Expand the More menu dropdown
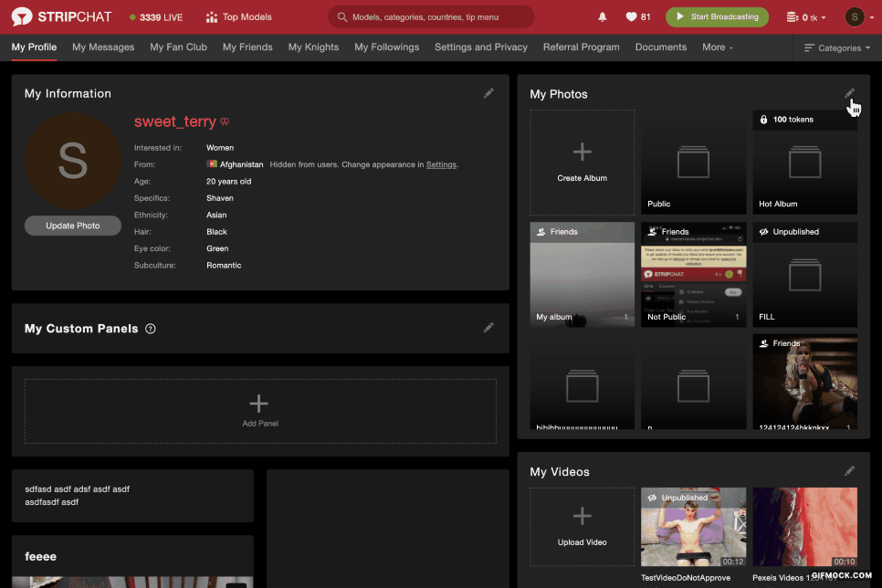The image size is (882, 588). point(717,47)
